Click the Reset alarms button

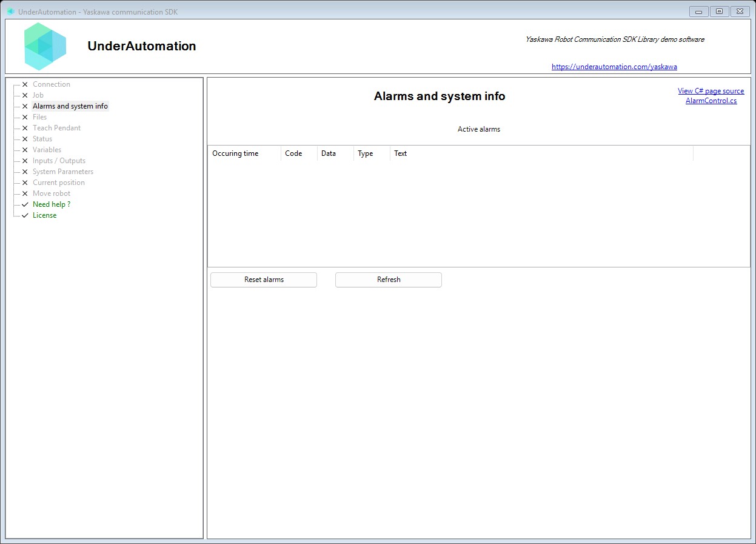[264, 280]
